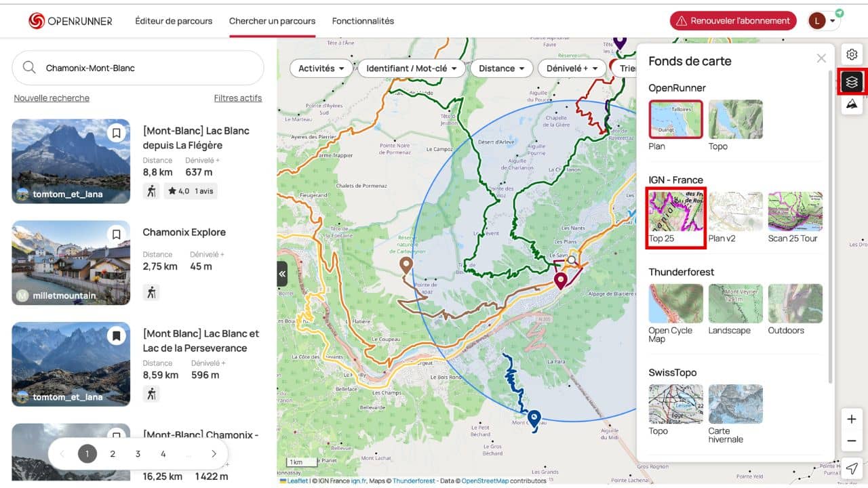The height and width of the screenshot is (488, 868).
Task: Click Renouveler l'abonnement button
Action: point(733,21)
